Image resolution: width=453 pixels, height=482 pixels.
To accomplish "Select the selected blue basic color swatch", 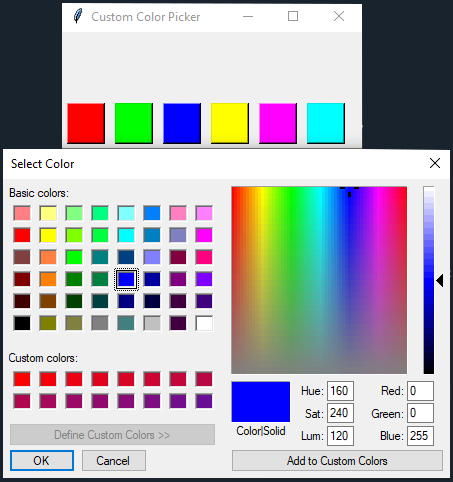I will pos(126,279).
